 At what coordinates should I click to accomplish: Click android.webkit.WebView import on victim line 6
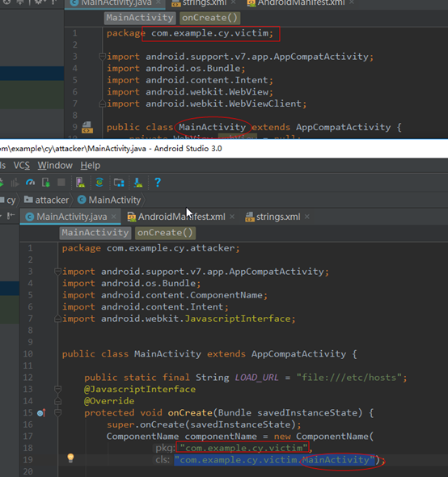[207, 92]
